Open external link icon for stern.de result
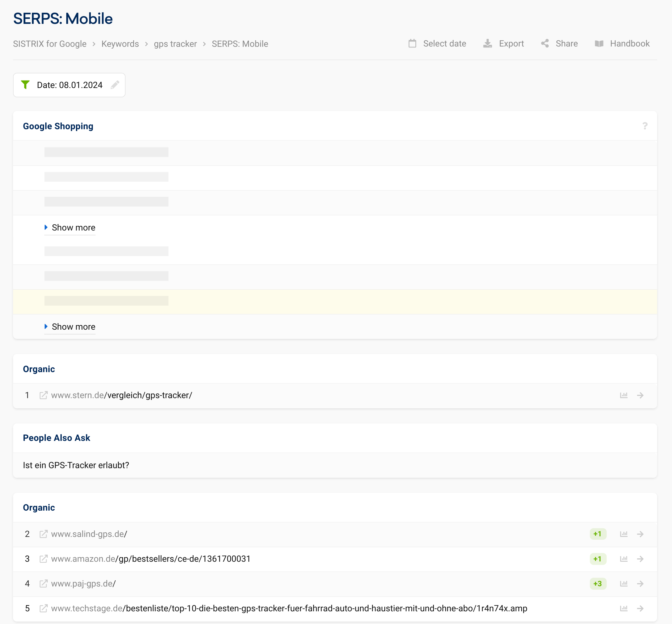The height and width of the screenshot is (624, 672). tap(43, 395)
